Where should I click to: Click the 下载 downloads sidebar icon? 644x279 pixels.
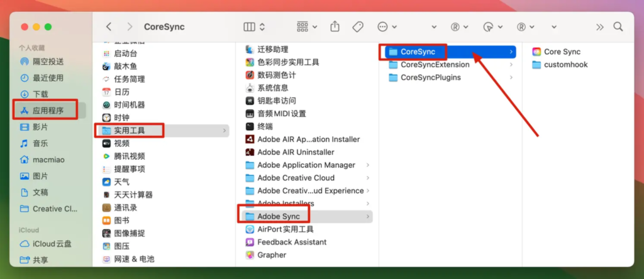25,94
